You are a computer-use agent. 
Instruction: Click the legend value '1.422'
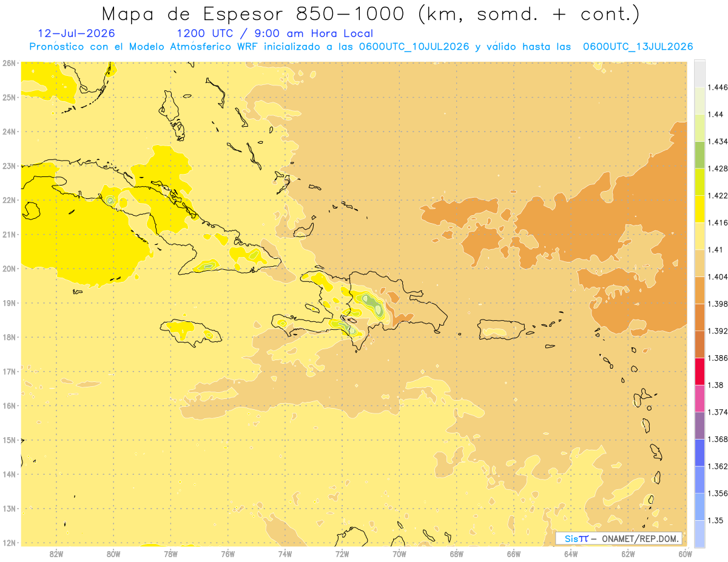coord(718,196)
